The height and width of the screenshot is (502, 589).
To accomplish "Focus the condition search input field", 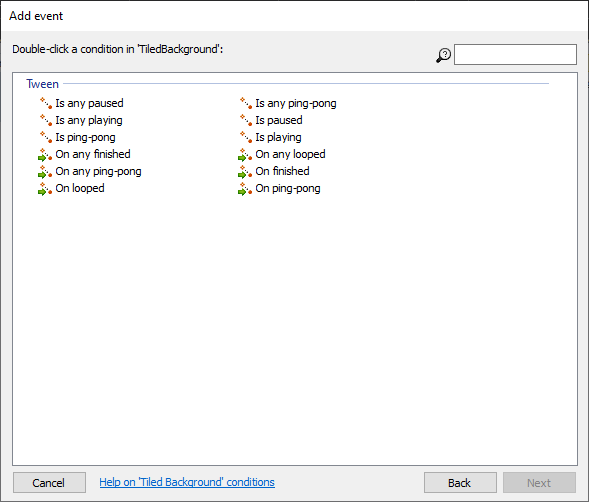I will tap(515, 54).
